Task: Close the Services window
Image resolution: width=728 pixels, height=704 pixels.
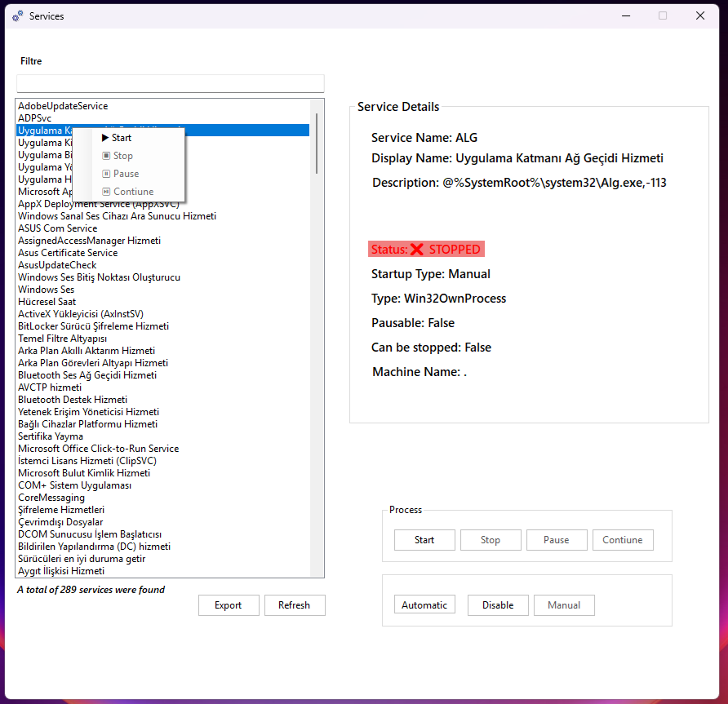Action: [700, 15]
